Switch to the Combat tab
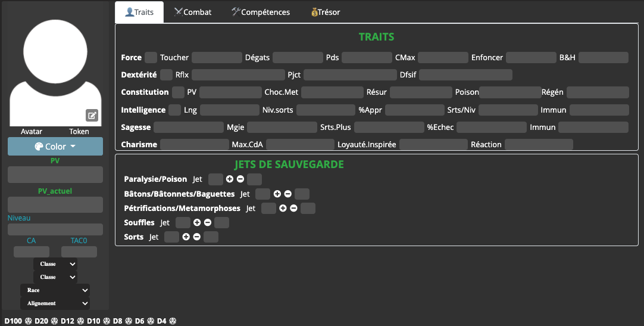The width and height of the screenshot is (644, 326). (193, 12)
